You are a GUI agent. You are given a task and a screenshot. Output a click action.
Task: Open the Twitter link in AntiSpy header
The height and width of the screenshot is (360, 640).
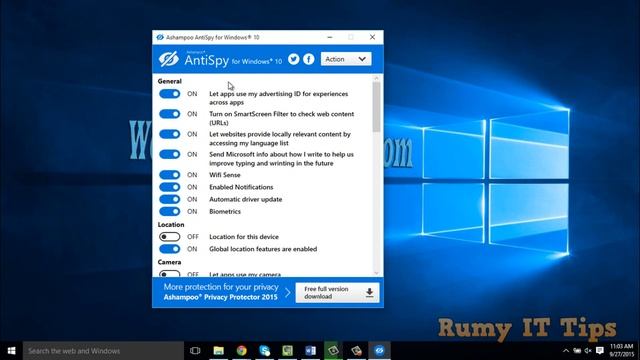click(x=293, y=59)
